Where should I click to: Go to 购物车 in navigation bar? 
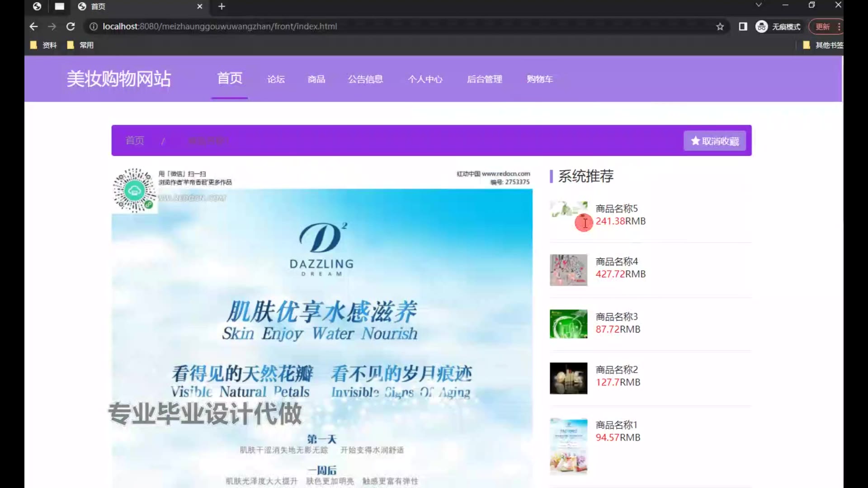539,79
